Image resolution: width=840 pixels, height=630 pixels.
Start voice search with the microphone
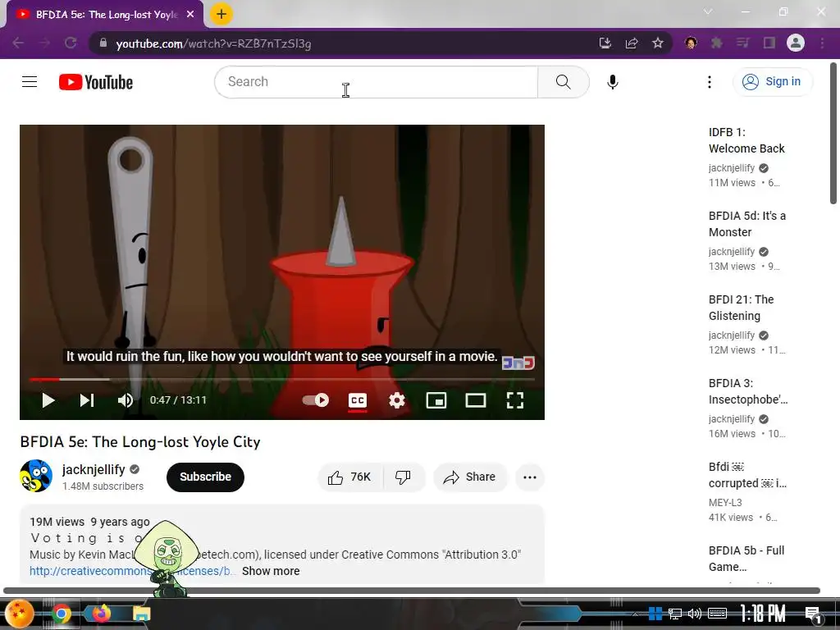click(x=612, y=82)
